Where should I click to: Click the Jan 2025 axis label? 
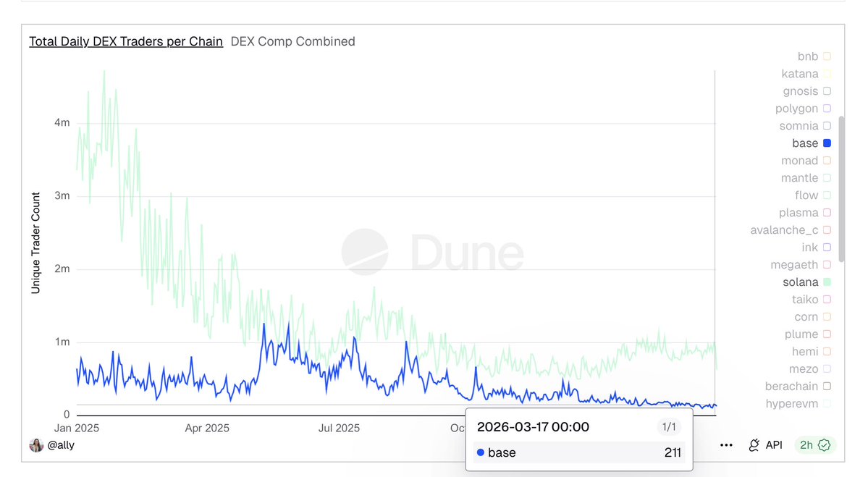[77, 428]
